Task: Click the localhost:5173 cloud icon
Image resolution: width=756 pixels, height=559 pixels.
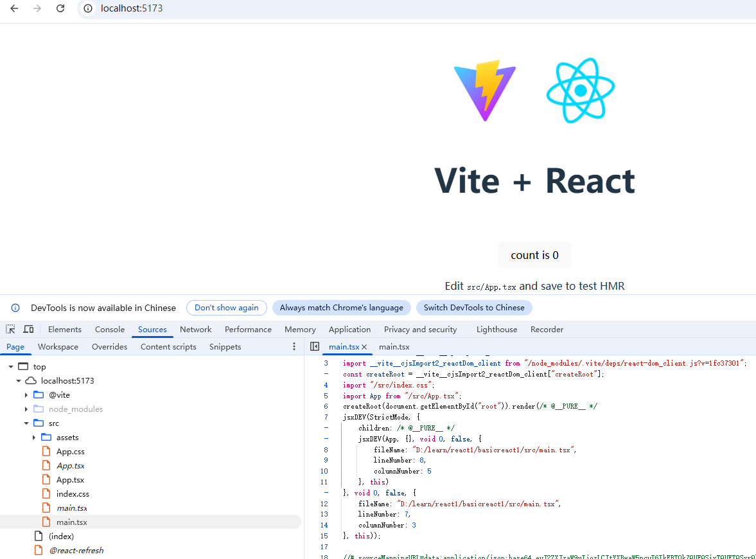Action: click(x=31, y=380)
